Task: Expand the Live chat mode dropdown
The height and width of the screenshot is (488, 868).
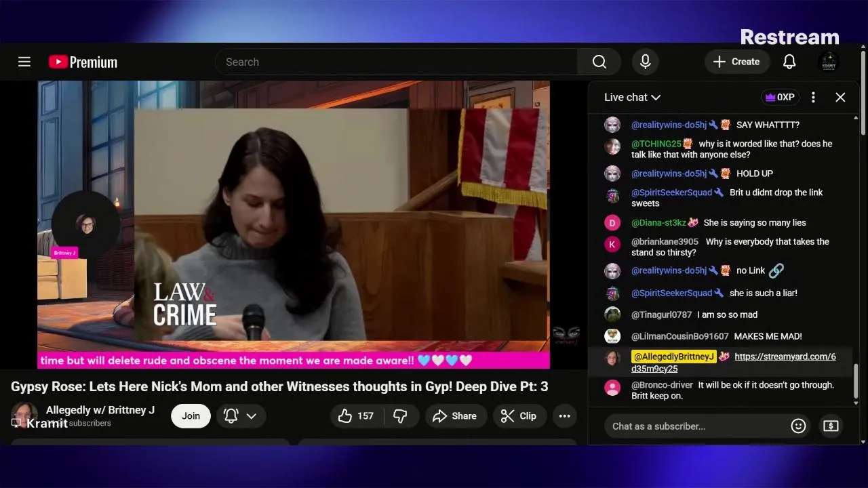Action: pos(632,97)
